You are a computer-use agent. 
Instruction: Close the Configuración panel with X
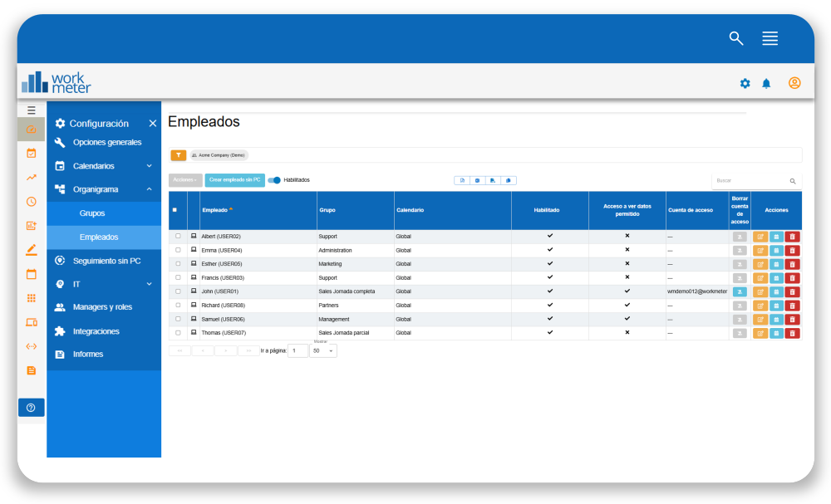[152, 123]
